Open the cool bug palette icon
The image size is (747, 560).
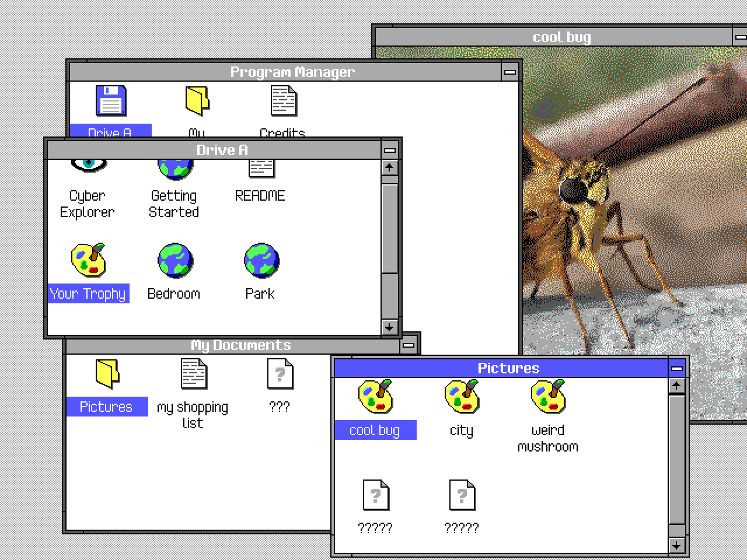(x=375, y=397)
